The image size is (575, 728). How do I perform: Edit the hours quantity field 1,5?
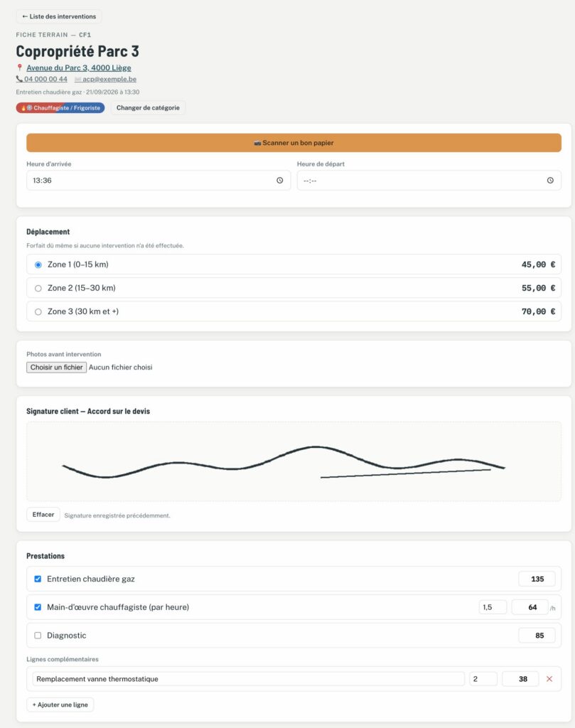pyautogui.click(x=493, y=607)
